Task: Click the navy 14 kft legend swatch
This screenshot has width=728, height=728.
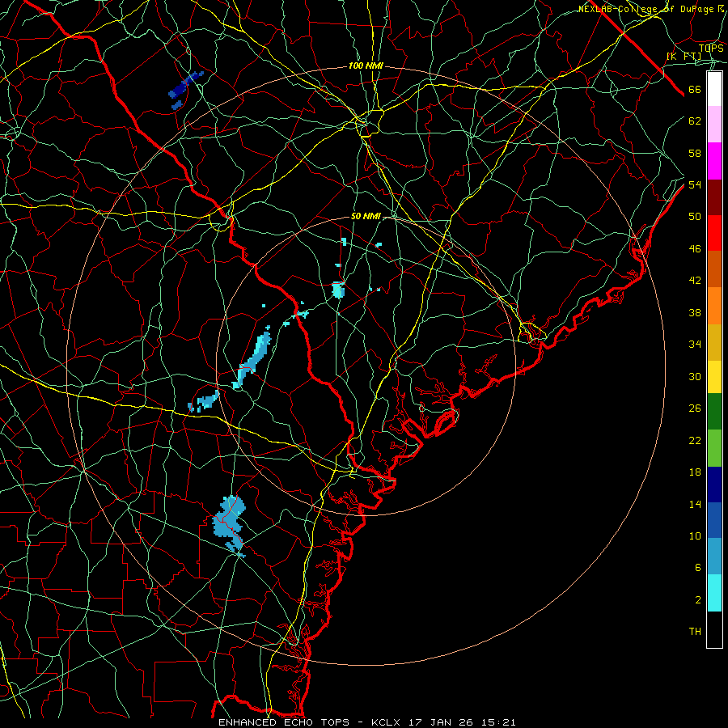Action: coord(714,485)
